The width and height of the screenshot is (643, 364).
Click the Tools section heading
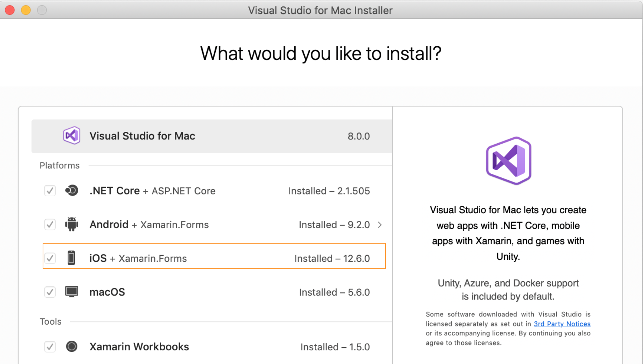coord(51,321)
